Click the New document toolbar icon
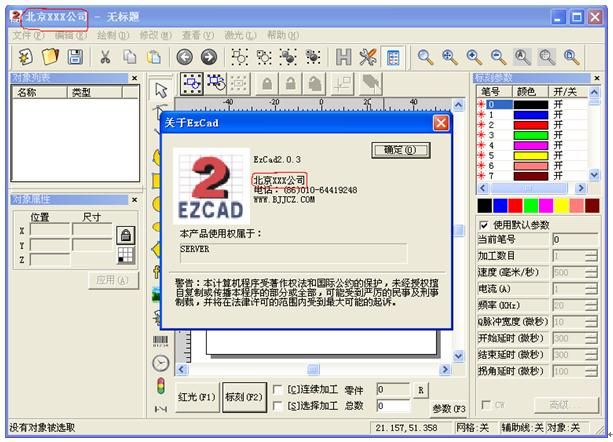 pos(25,57)
